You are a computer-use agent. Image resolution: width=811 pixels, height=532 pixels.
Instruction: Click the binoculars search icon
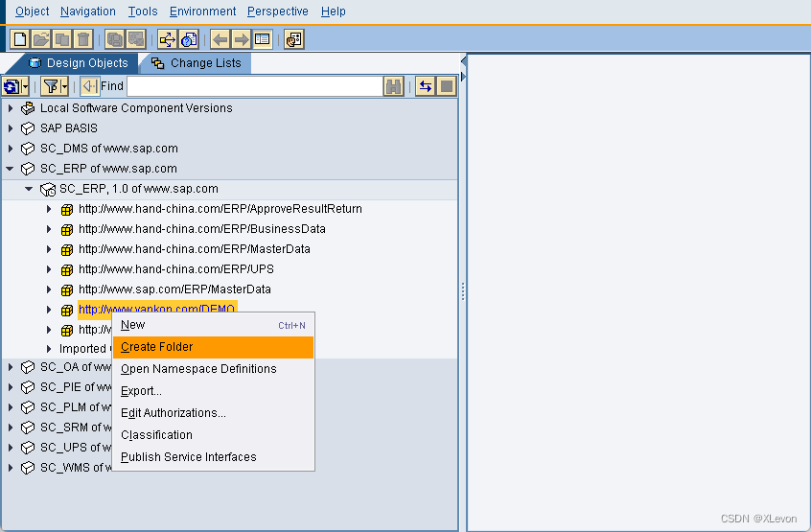[394, 86]
